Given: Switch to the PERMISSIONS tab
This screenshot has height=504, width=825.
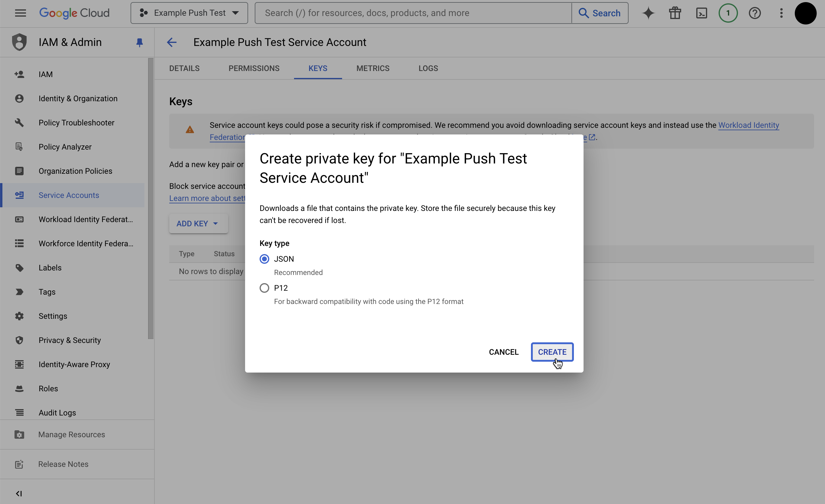Looking at the screenshot, I should pos(254,68).
